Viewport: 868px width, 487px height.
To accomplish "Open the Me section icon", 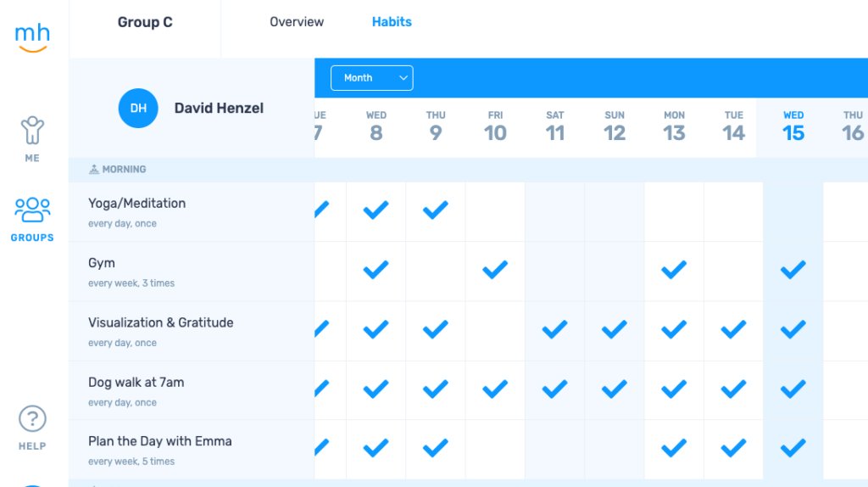I will click(32, 130).
